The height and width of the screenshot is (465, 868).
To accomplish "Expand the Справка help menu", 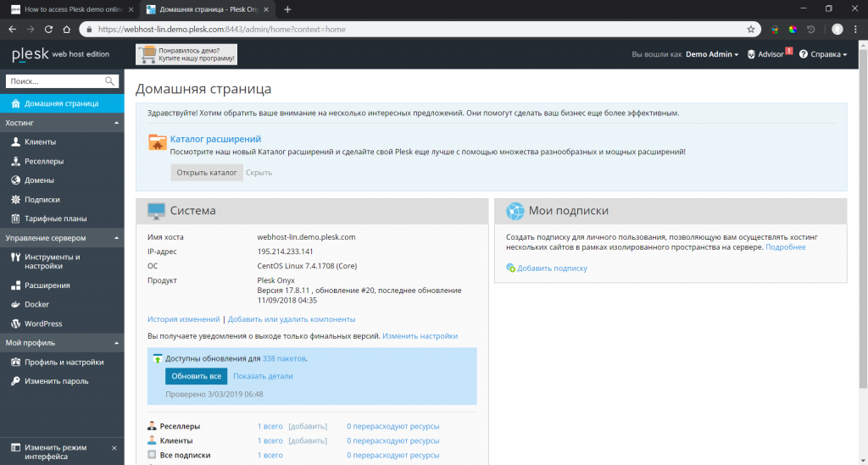I will (823, 54).
